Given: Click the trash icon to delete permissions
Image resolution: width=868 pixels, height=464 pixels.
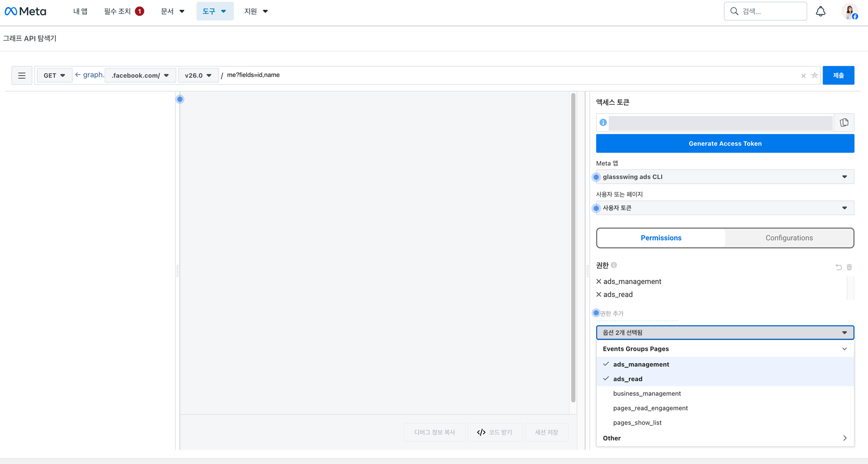Looking at the screenshot, I should pyautogui.click(x=850, y=267).
